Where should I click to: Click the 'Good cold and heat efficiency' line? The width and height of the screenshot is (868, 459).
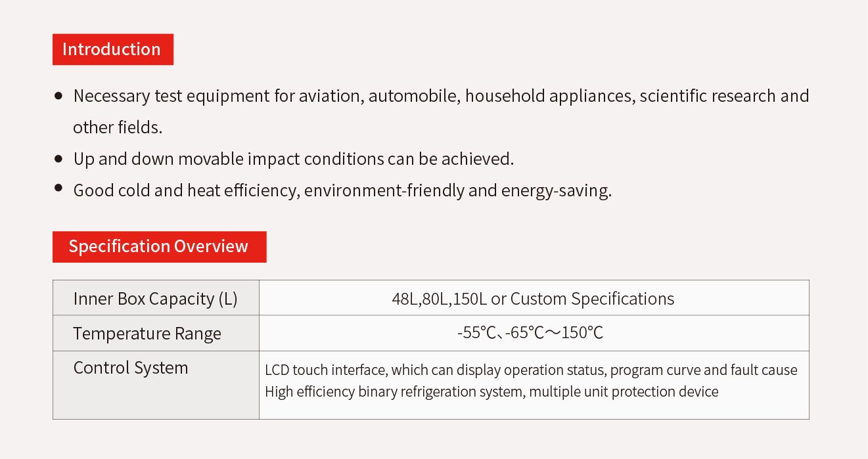[342, 190]
